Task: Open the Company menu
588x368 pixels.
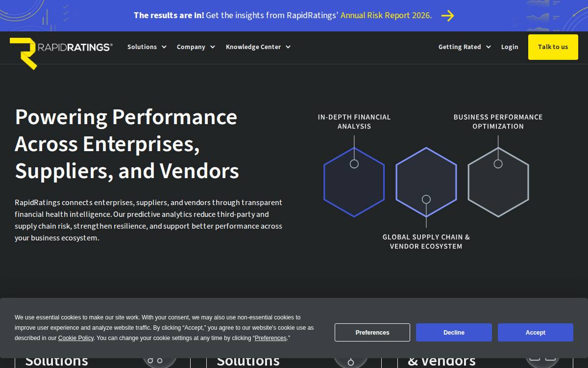Action: coord(191,47)
